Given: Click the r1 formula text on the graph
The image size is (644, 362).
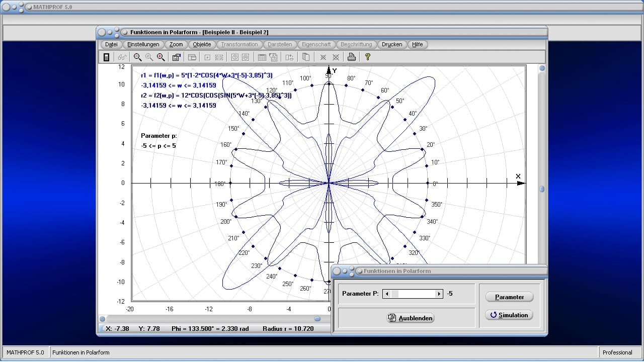Looking at the screenshot, I should 207,75.
